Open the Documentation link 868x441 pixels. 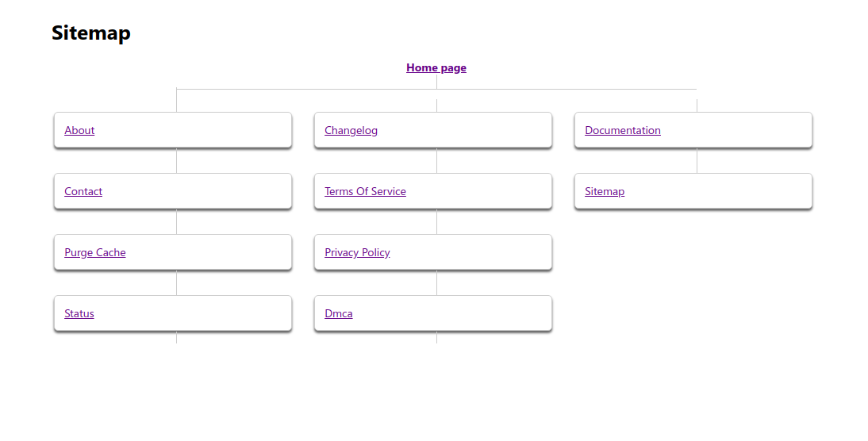[623, 131]
